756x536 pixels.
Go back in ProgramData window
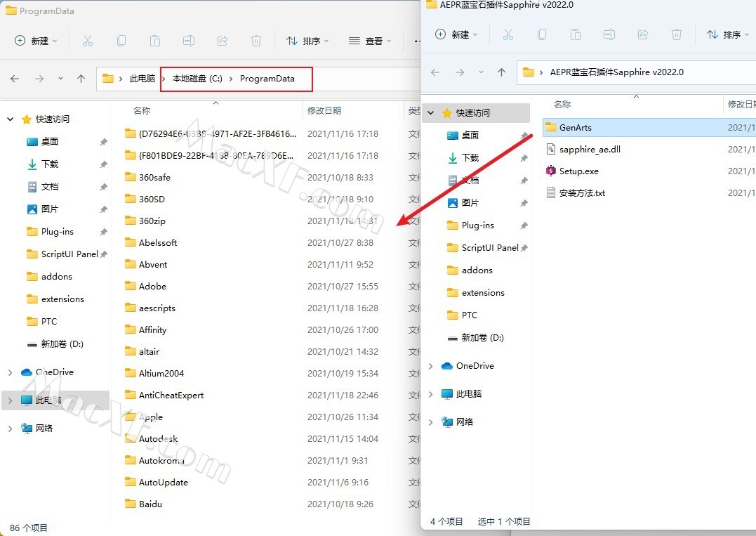point(15,79)
